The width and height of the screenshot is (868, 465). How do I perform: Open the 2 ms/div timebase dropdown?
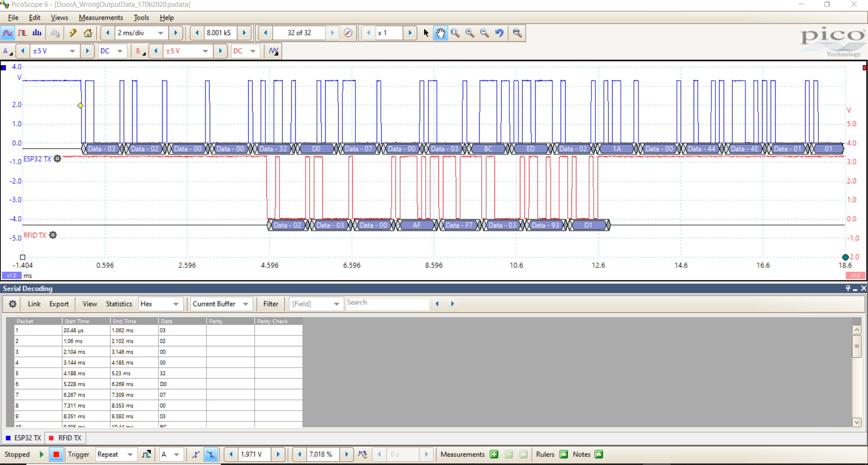tap(161, 33)
